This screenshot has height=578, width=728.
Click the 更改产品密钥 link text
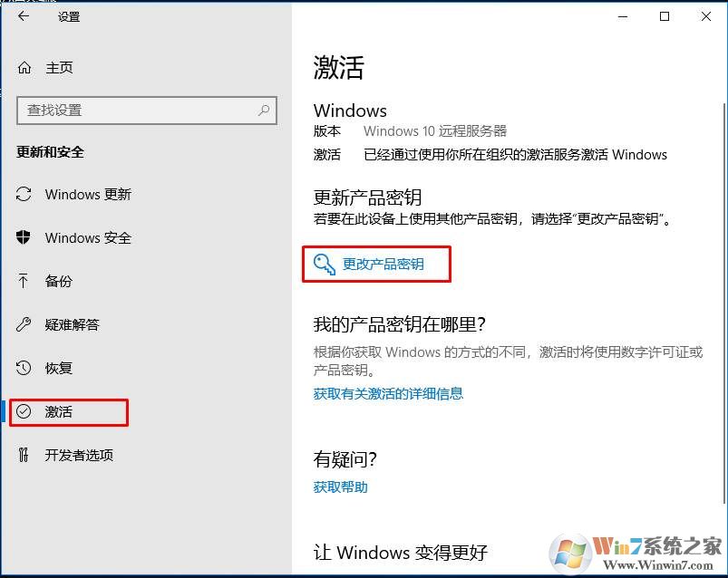click(x=383, y=264)
